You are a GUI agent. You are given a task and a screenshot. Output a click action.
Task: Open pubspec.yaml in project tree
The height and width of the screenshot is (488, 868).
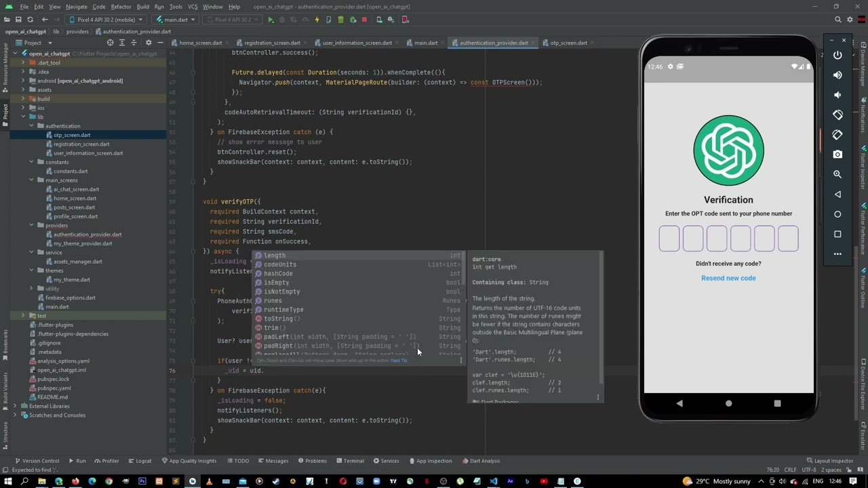(54, 388)
